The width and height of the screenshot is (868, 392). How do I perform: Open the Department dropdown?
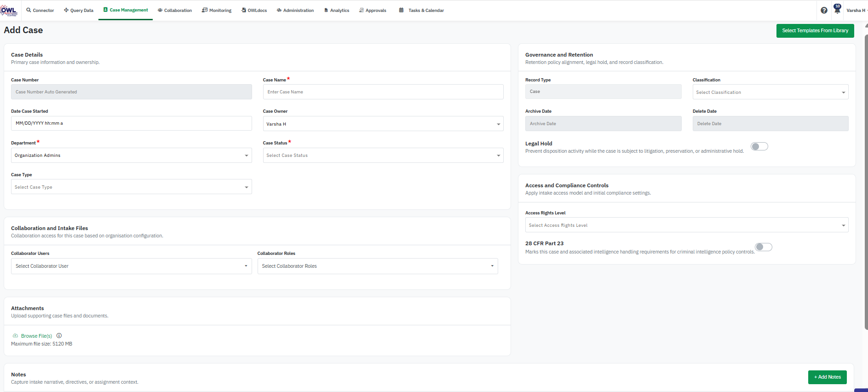click(x=132, y=156)
